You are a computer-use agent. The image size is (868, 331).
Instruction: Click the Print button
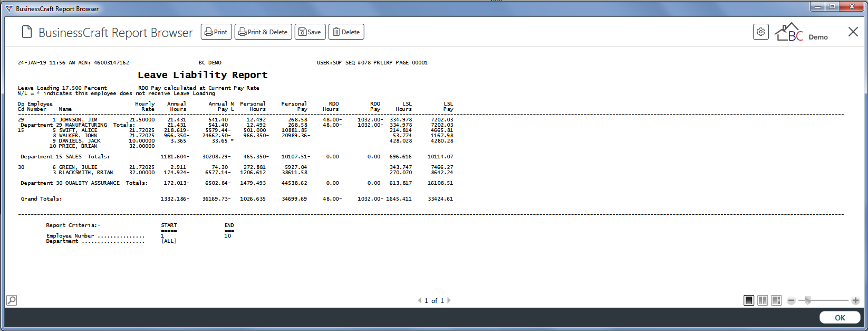(216, 32)
